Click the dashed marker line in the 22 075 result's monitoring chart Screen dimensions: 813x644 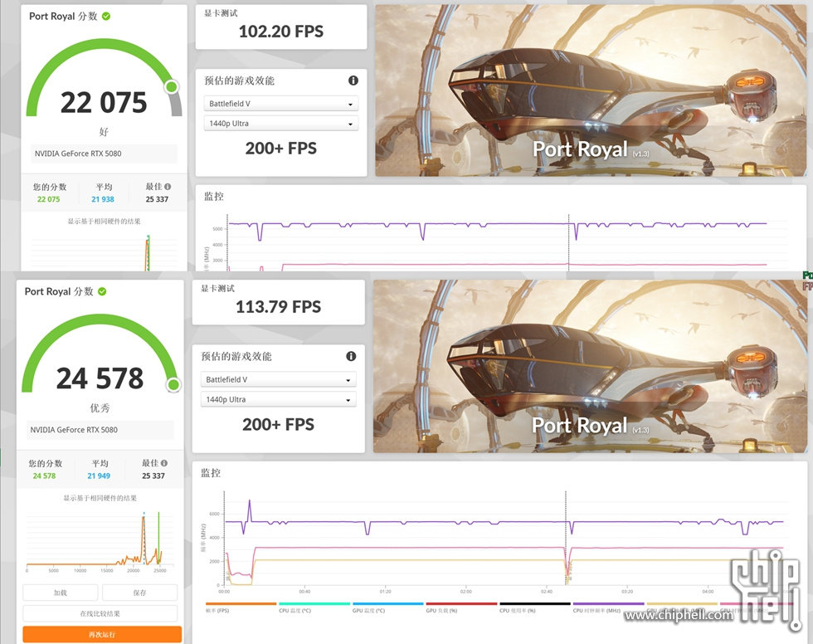pos(569,242)
